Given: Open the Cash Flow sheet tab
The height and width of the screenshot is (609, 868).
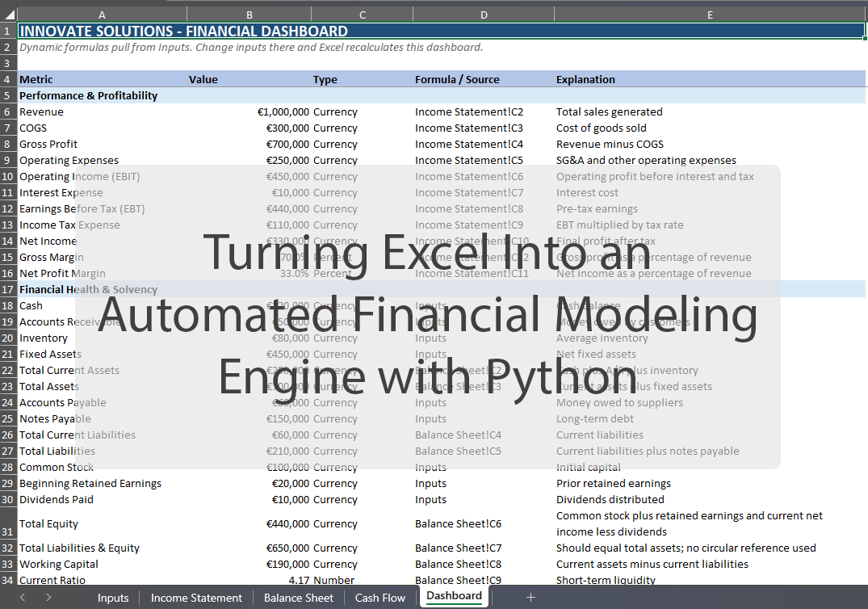Looking at the screenshot, I should click(380, 598).
